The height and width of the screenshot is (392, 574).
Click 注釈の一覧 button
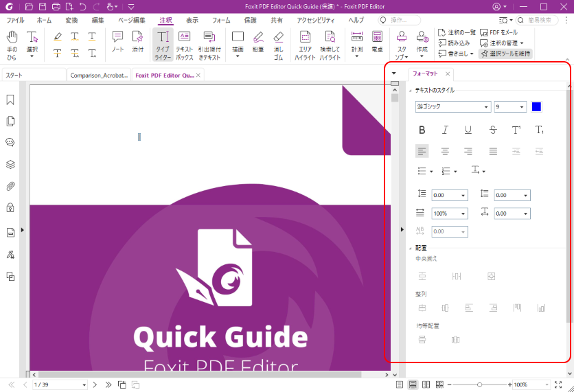click(457, 32)
